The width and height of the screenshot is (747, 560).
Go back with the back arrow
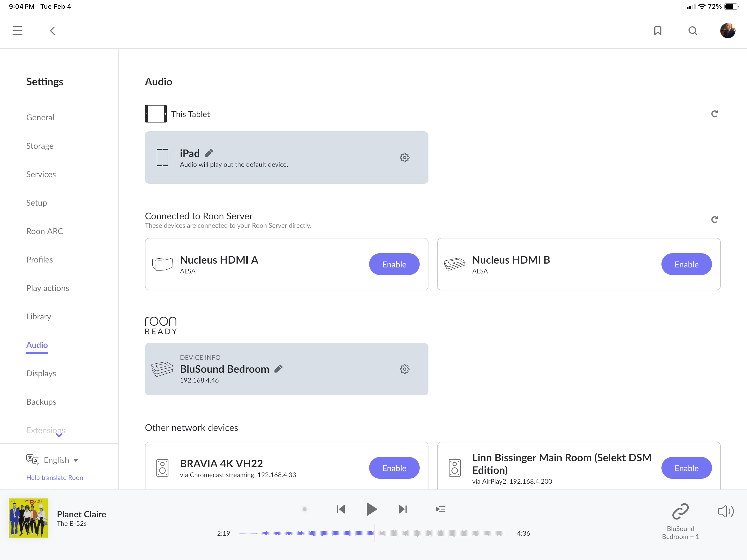[x=52, y=31]
